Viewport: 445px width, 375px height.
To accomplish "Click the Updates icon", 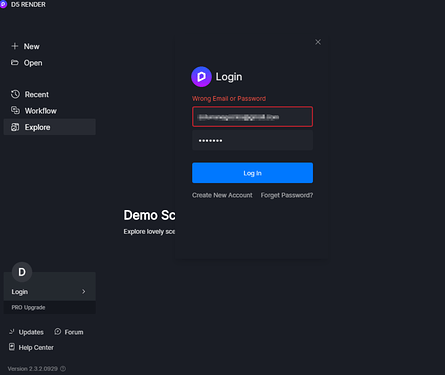I will point(12,332).
